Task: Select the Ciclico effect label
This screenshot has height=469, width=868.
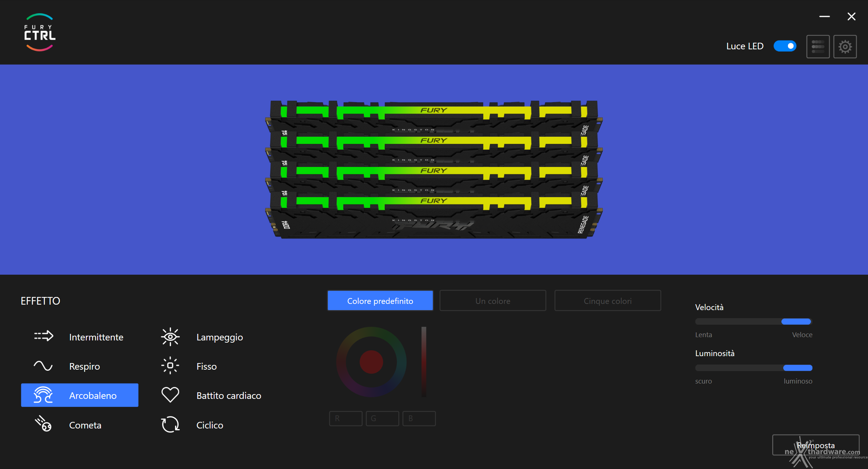Action: coord(210,425)
